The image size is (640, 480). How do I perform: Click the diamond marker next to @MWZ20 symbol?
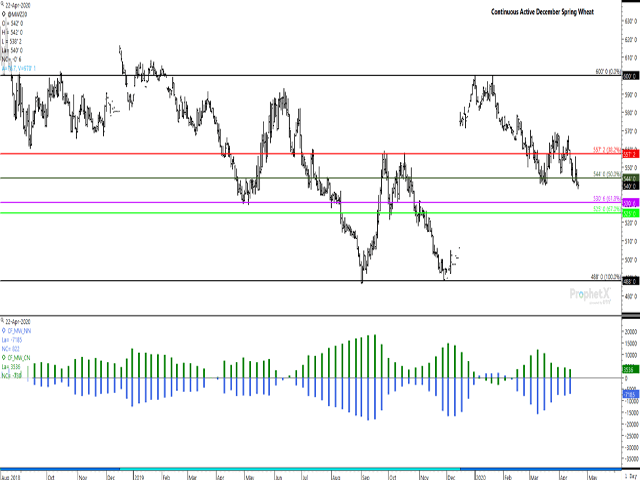click(x=4, y=15)
